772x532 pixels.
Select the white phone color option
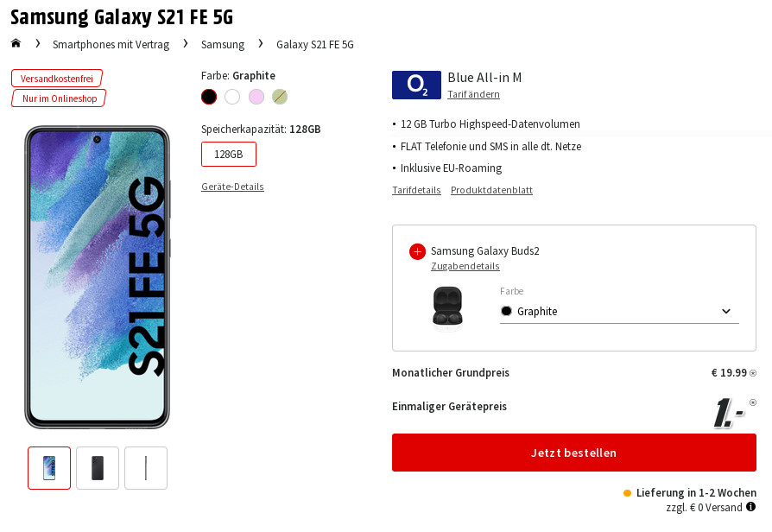(x=231, y=97)
